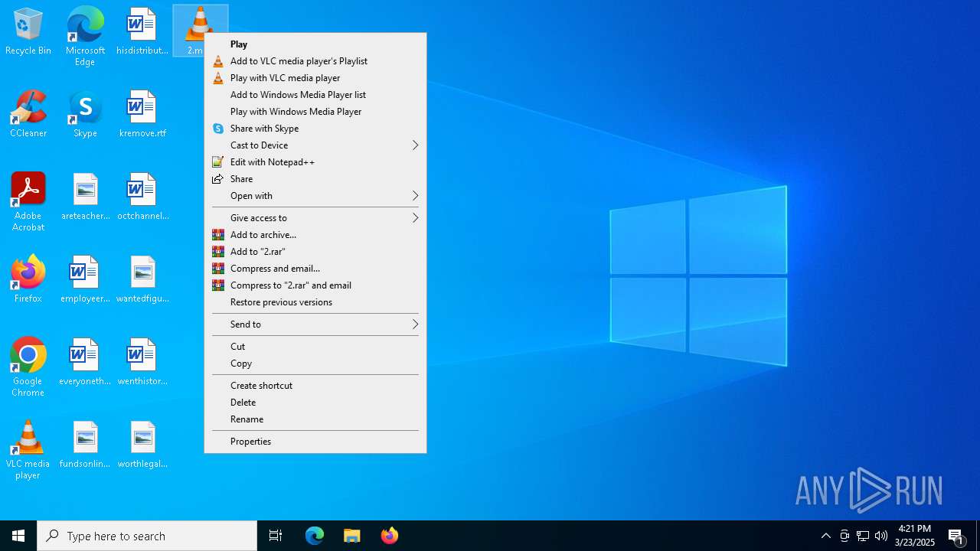Select the worthlegal... image file icon
This screenshot has width=980, height=551.
[142, 445]
